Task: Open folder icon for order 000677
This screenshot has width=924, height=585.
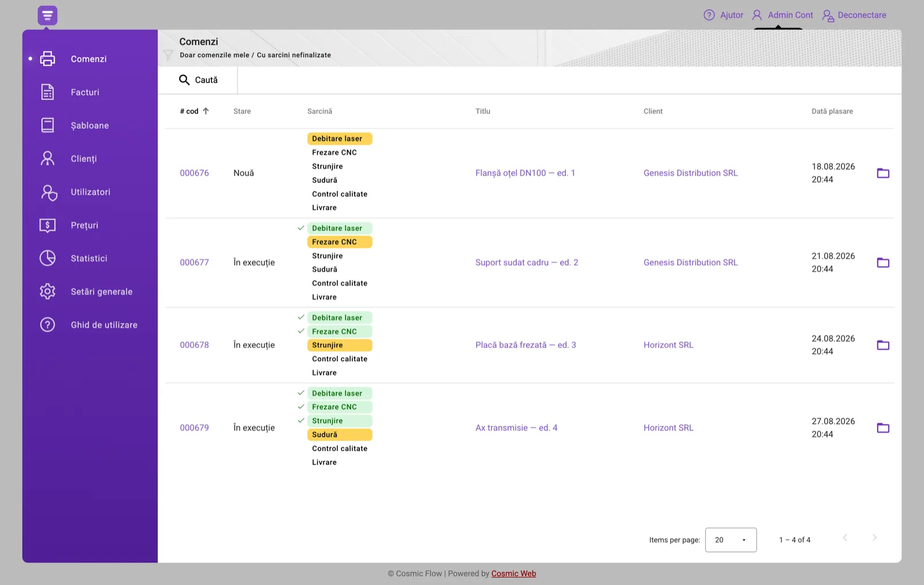Action: click(883, 262)
